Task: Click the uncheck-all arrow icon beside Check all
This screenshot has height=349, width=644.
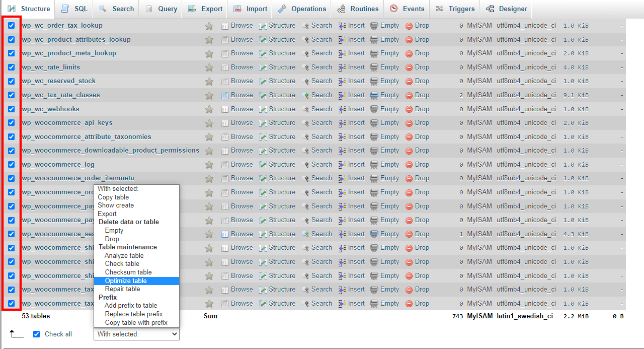Action: coord(16,333)
